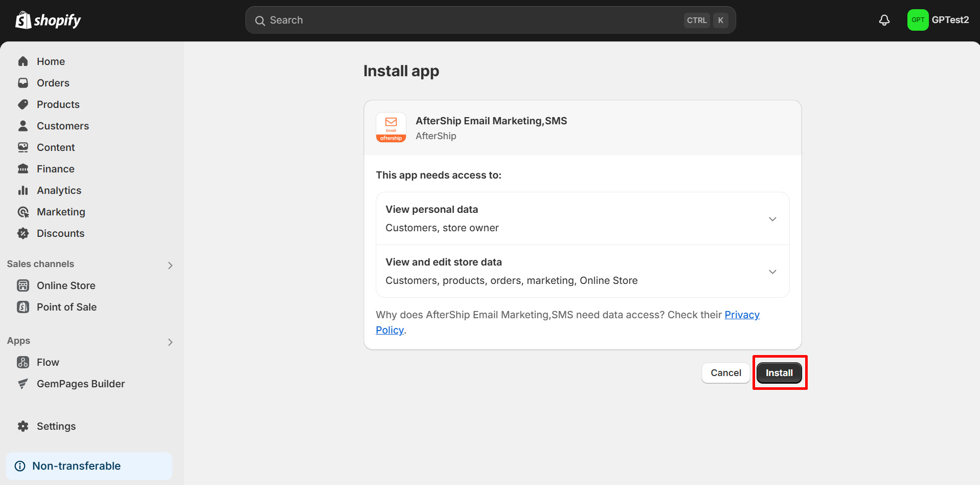
Task: Click the Settings gear icon
Action: [x=23, y=426]
